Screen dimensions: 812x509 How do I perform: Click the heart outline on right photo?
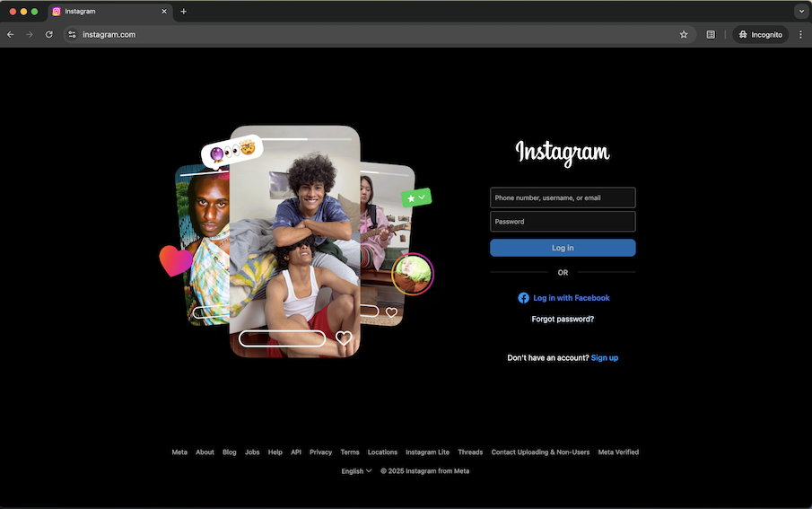pyautogui.click(x=391, y=312)
